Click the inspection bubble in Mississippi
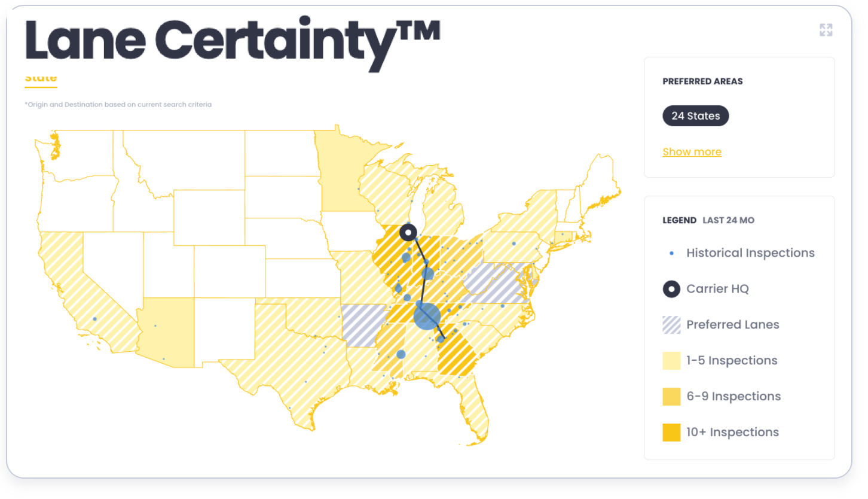868x499 pixels. (401, 354)
